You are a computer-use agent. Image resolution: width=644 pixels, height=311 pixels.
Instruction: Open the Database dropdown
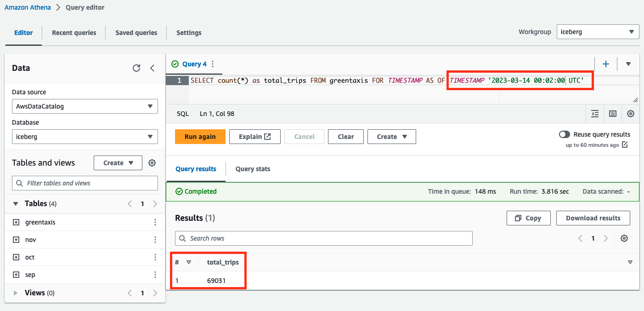(85, 137)
